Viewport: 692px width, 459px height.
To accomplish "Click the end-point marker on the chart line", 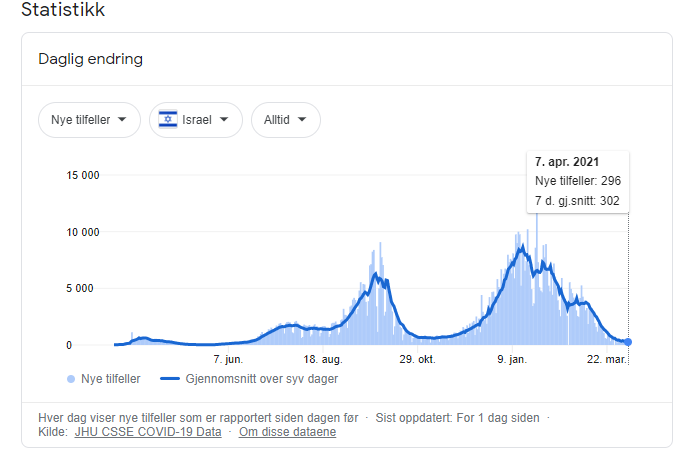I will click(628, 342).
